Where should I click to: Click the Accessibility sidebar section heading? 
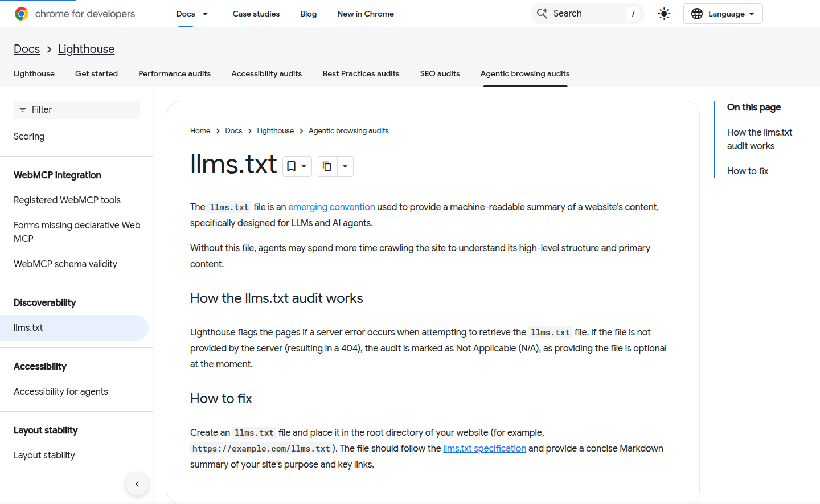tap(40, 366)
